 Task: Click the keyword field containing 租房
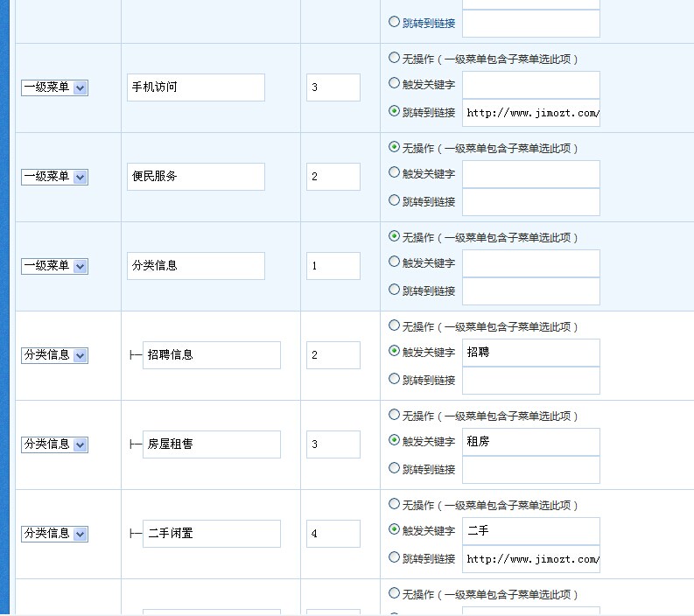(x=530, y=442)
